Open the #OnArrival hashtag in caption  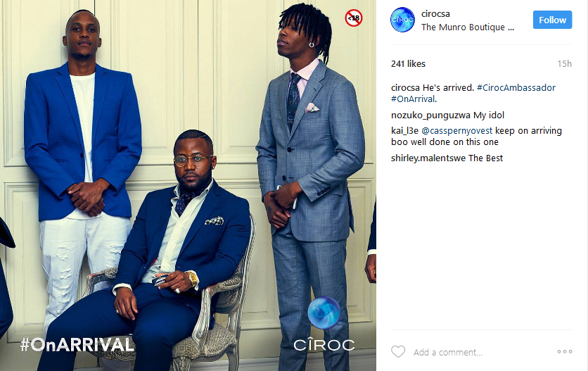[413, 99]
